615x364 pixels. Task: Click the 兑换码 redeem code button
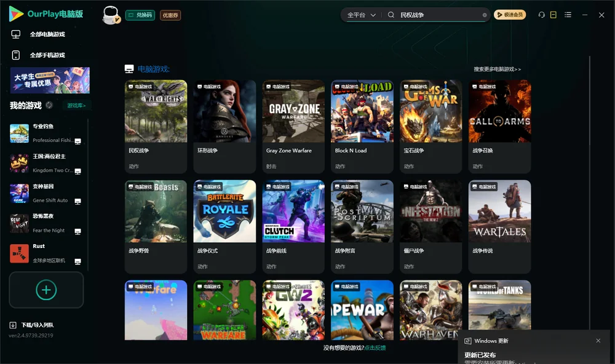(140, 15)
